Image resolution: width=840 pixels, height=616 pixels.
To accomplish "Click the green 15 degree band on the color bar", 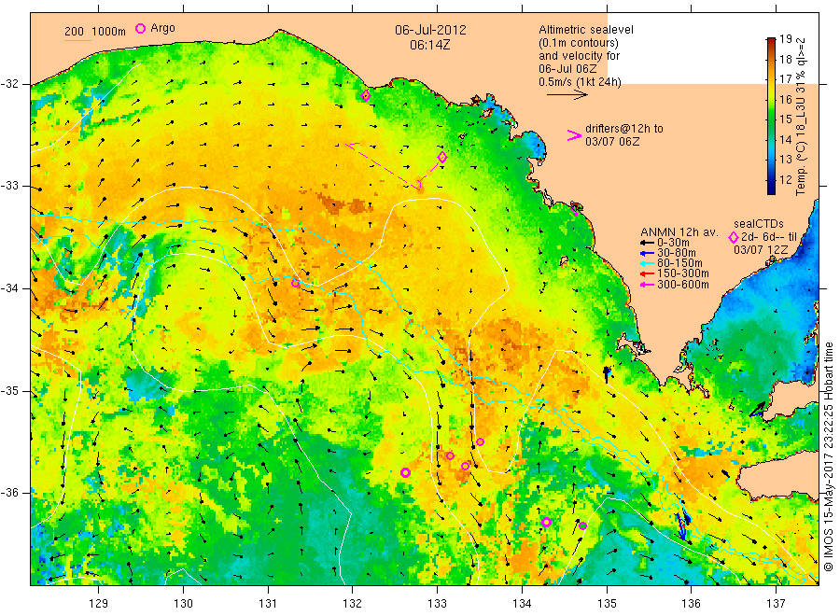I will 771,119.
